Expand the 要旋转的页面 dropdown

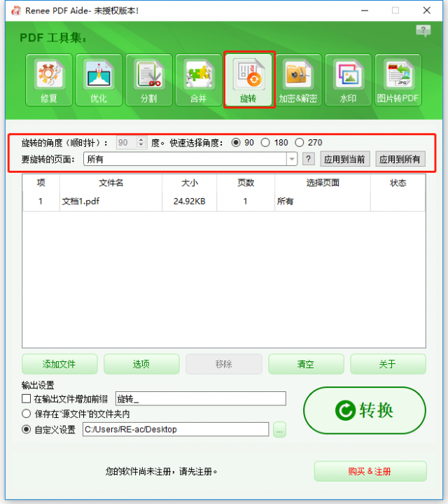pyautogui.click(x=292, y=159)
